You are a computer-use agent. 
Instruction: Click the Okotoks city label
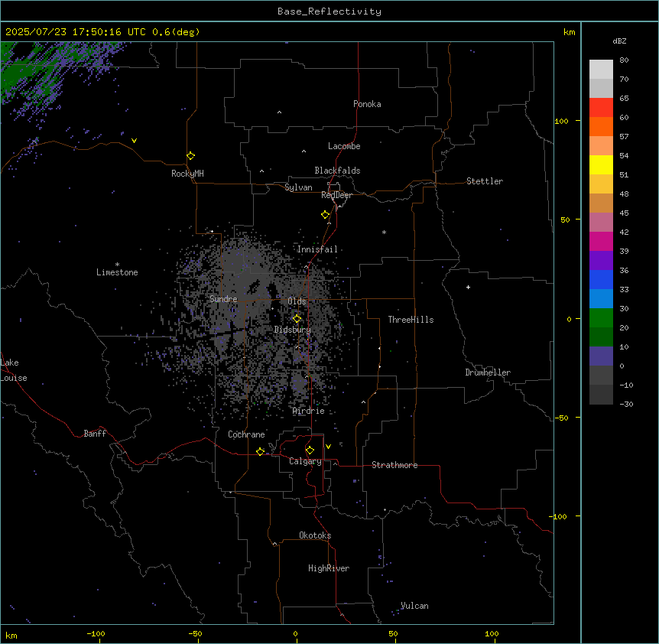pos(315,535)
